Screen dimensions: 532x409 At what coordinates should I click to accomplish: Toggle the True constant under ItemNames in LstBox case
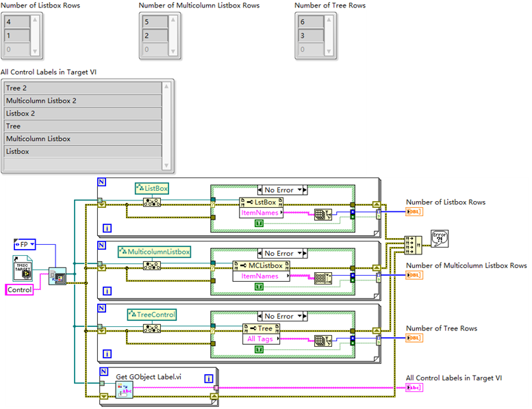258,223
